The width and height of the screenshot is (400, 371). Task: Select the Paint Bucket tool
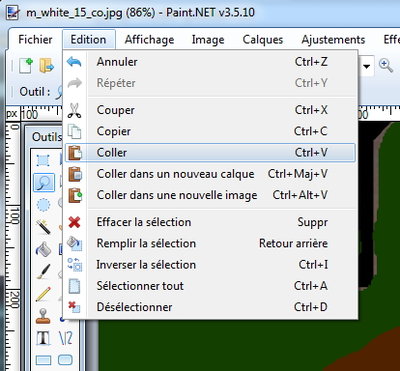click(43, 249)
